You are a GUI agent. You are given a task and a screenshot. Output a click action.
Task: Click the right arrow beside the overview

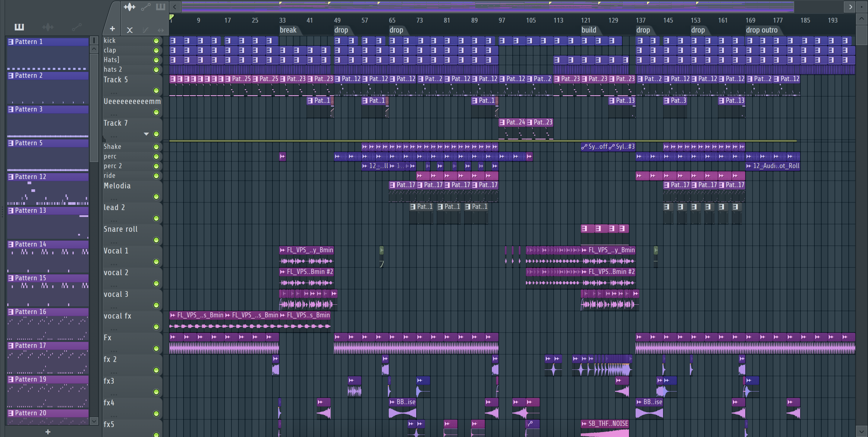tap(850, 7)
